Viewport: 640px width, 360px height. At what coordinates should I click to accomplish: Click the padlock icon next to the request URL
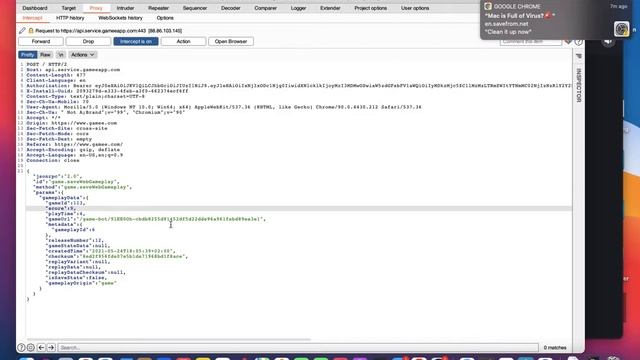tap(31, 31)
